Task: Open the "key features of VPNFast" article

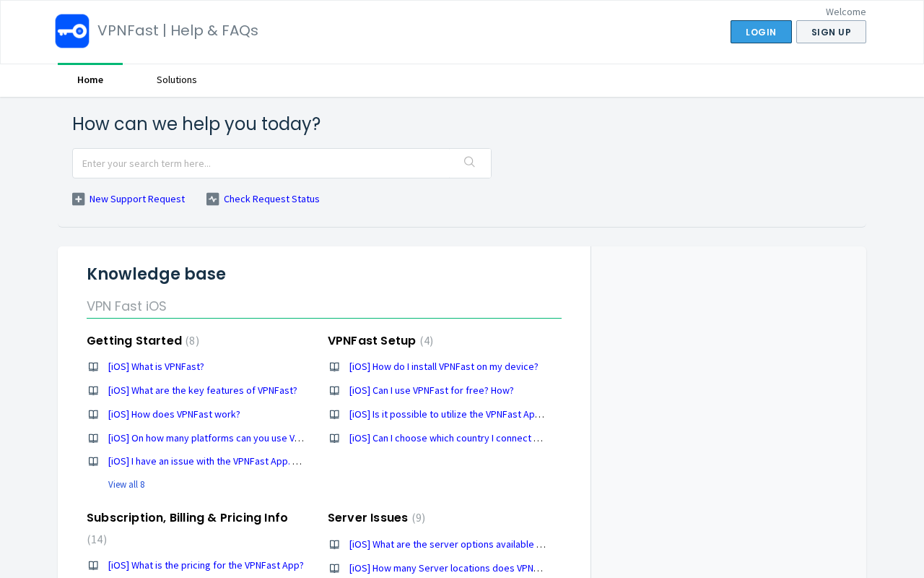Action: 203,391
